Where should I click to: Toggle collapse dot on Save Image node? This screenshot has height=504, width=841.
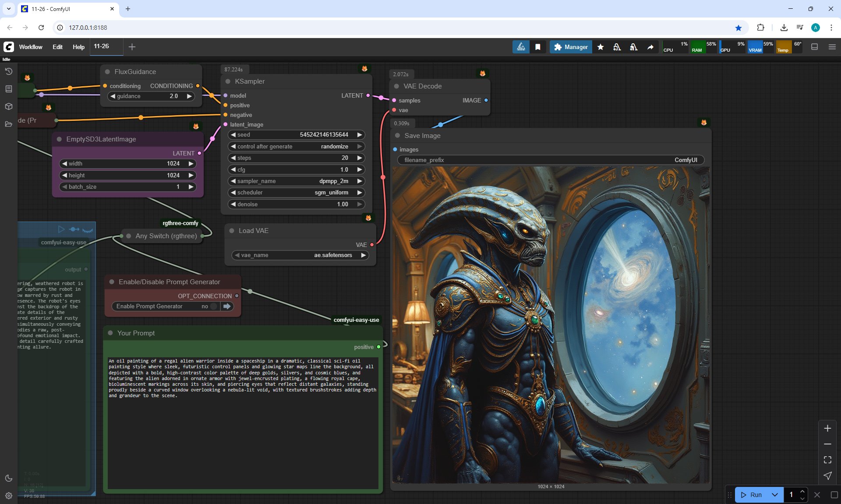click(x=398, y=136)
